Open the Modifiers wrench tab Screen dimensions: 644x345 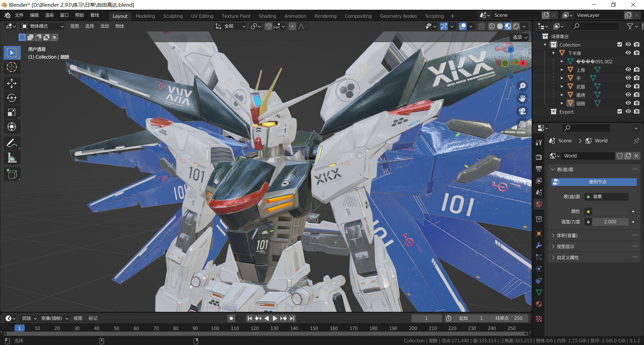539,245
